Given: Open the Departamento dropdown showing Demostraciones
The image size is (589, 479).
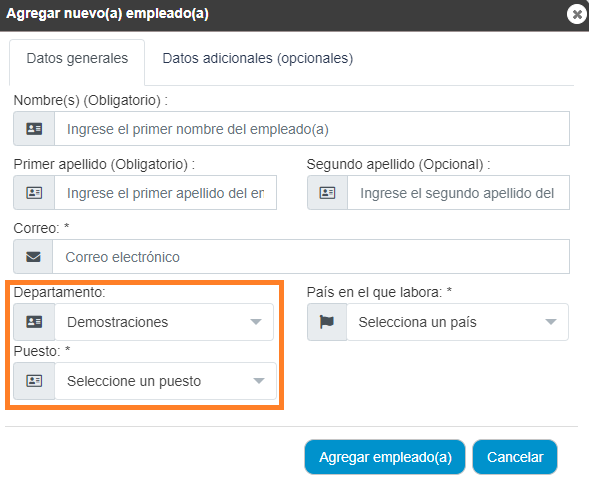Looking at the screenshot, I should 164,322.
